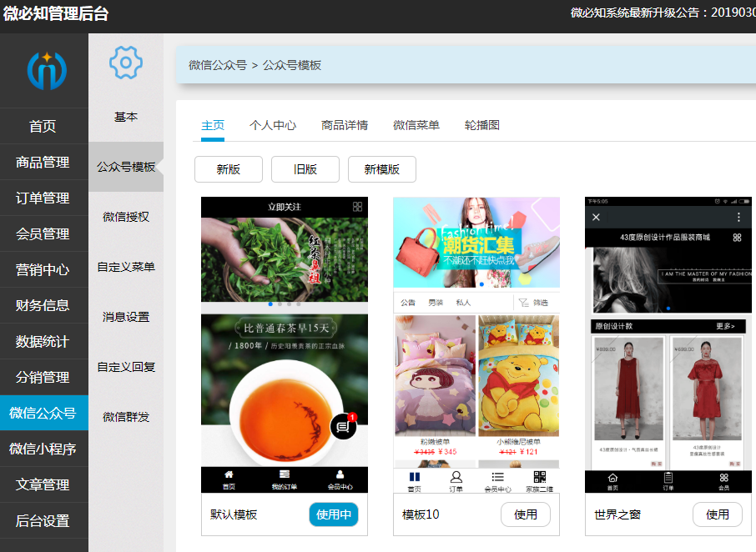Go to 微信小程序 in the sidebar
Image resolution: width=756 pixels, height=552 pixels.
tap(43, 449)
